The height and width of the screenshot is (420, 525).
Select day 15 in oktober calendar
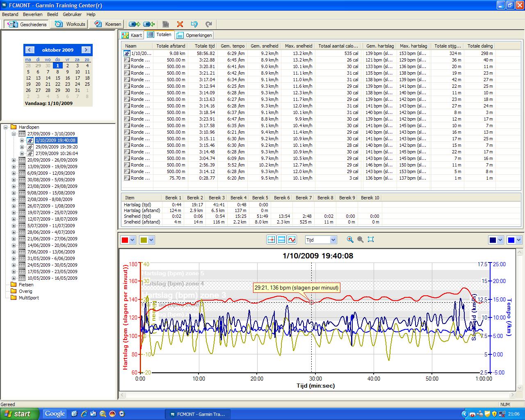(x=58, y=78)
